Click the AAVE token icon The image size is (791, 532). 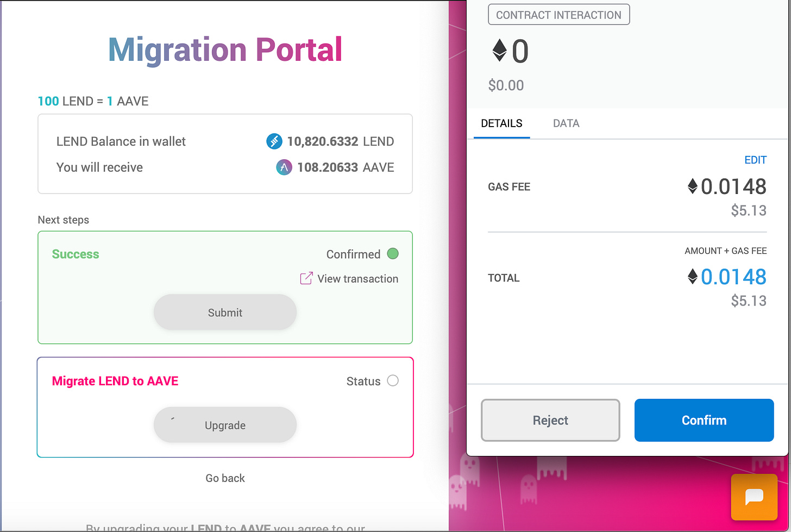click(284, 167)
